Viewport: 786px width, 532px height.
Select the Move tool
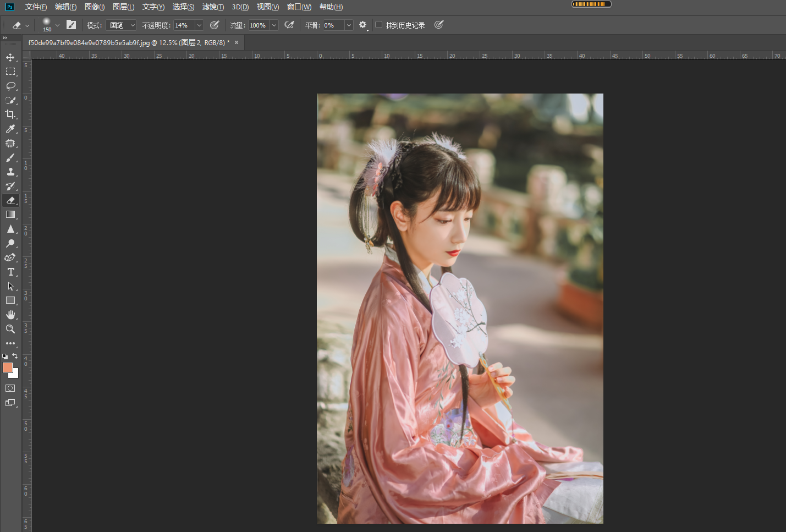click(x=10, y=57)
